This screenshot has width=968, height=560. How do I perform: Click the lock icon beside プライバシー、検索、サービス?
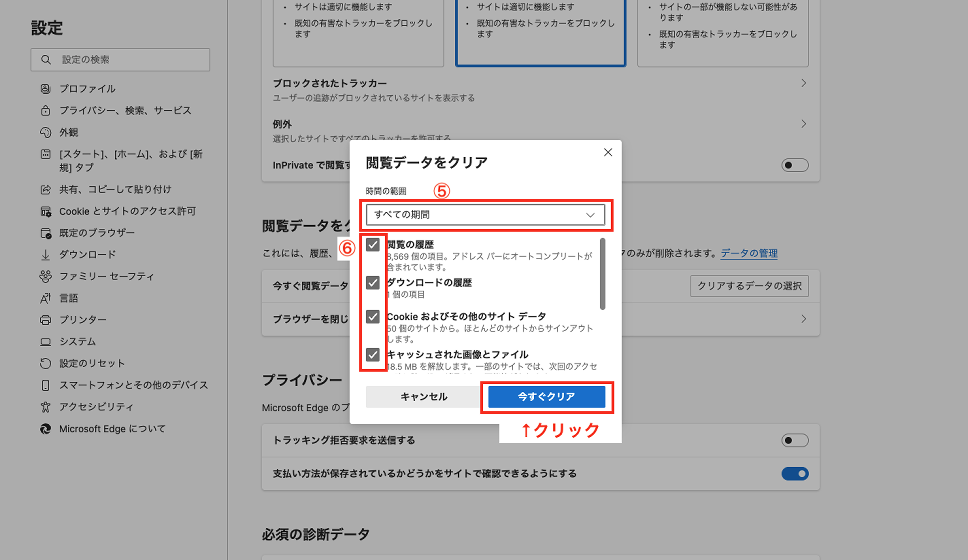(x=46, y=110)
